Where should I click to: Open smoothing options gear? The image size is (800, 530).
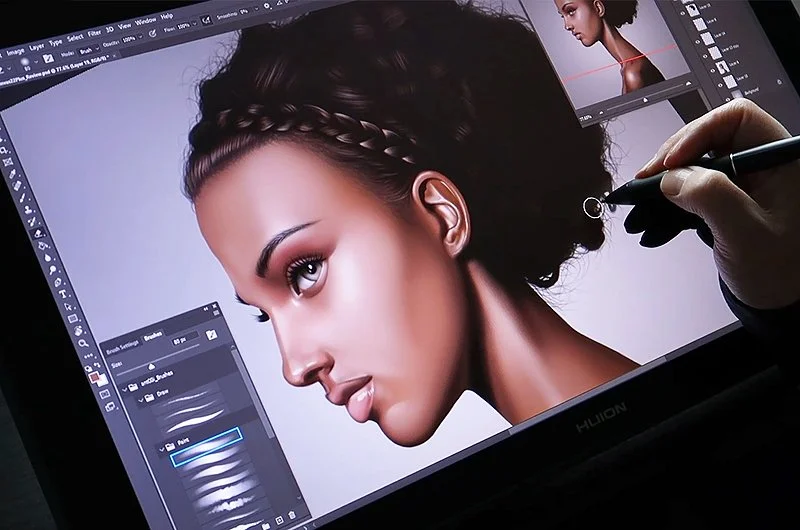[x=266, y=6]
